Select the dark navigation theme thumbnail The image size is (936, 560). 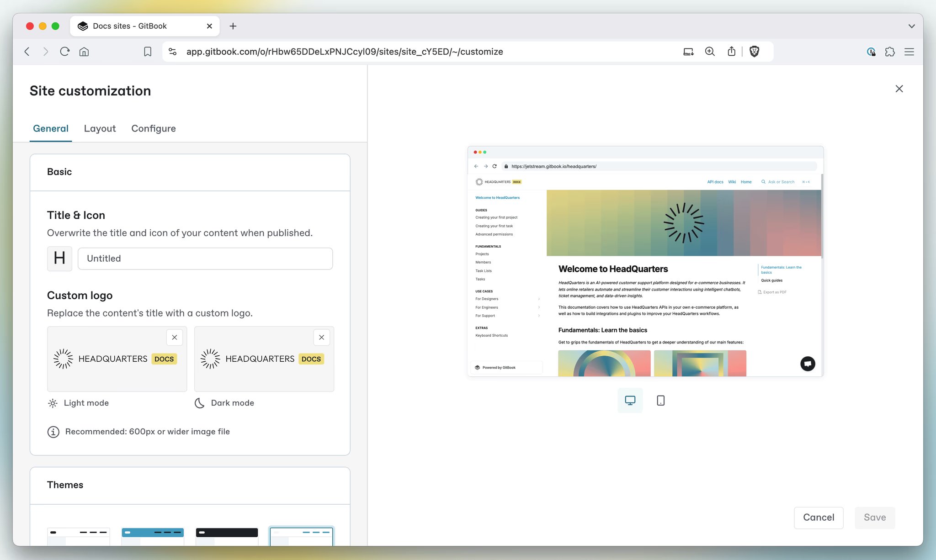pos(226,537)
